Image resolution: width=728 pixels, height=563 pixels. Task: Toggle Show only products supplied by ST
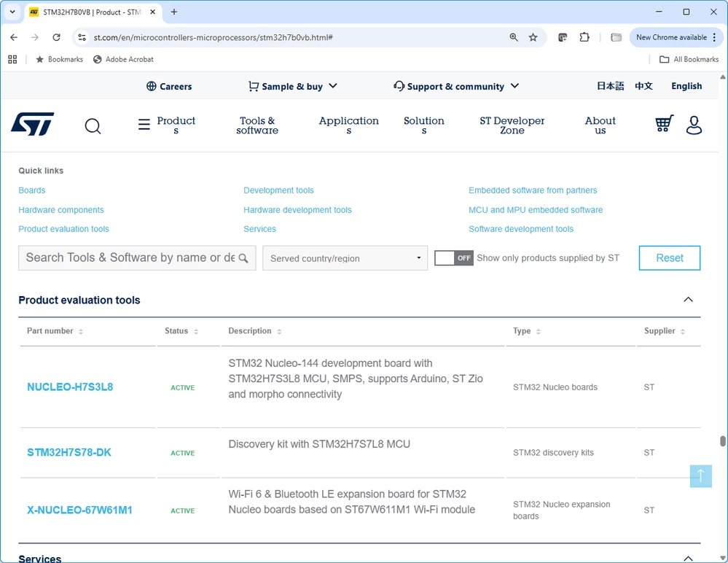(453, 258)
